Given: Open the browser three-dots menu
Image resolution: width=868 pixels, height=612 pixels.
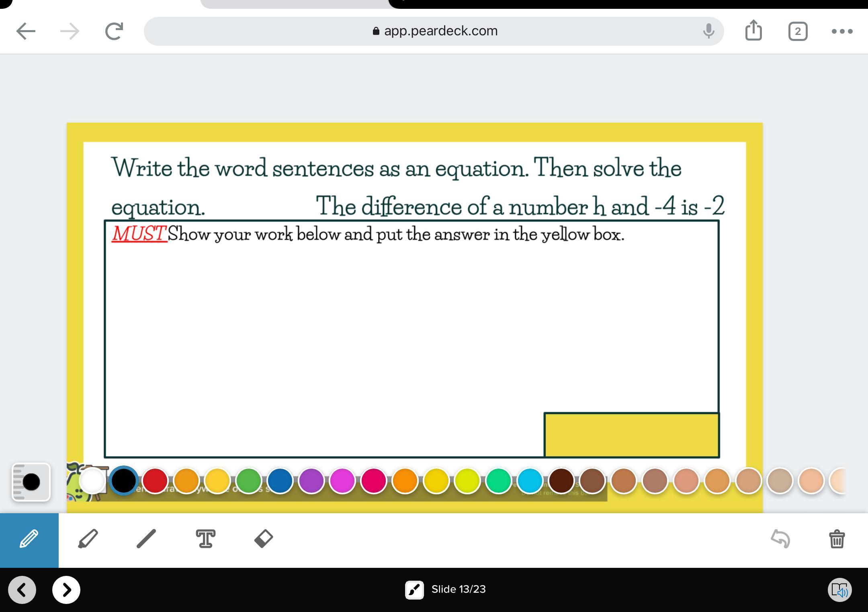Looking at the screenshot, I should click(842, 31).
